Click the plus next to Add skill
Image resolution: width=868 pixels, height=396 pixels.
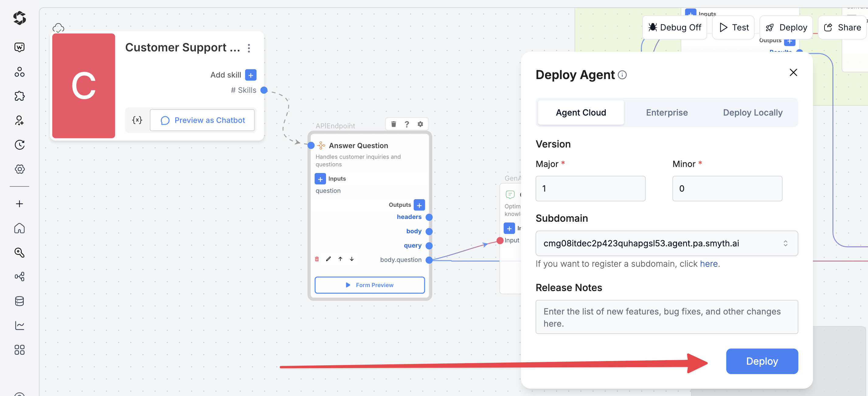click(251, 75)
